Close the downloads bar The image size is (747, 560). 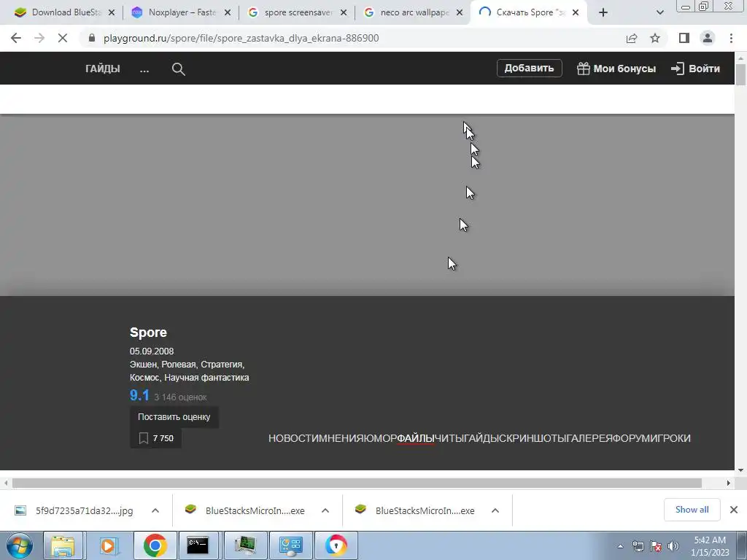[734, 510]
